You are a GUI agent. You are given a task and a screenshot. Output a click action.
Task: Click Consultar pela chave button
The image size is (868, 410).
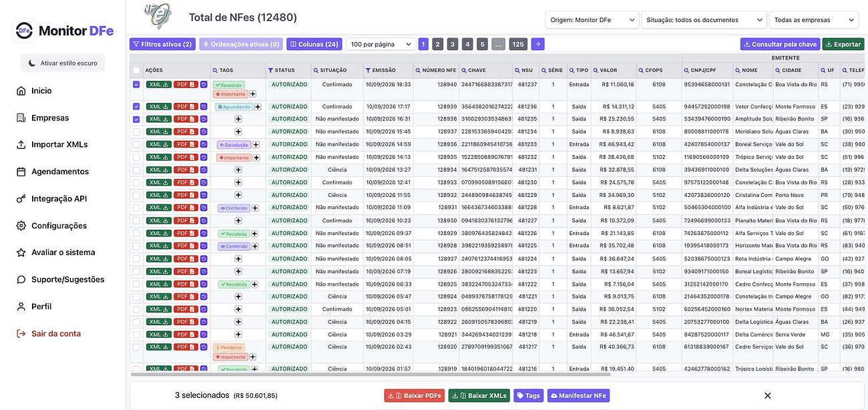[780, 44]
